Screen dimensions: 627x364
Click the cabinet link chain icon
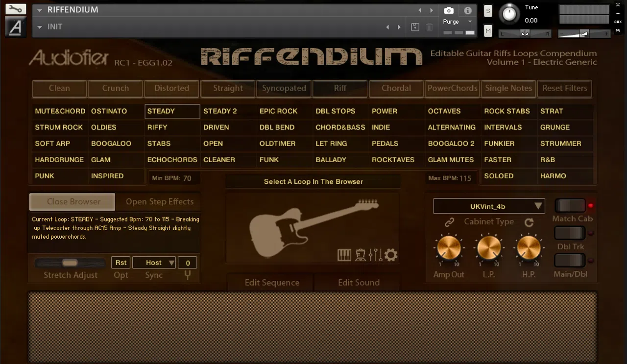click(x=449, y=222)
